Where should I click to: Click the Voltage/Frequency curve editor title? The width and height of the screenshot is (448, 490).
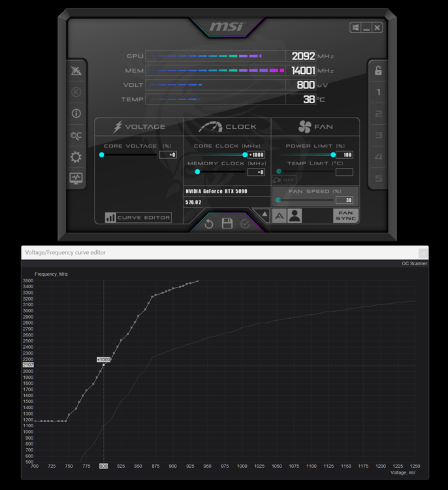click(x=65, y=252)
